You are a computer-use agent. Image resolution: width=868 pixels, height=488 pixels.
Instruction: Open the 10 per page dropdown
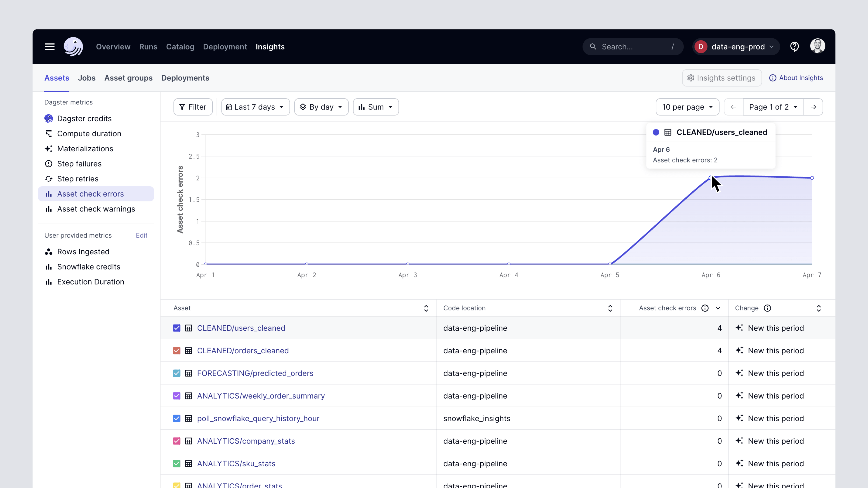(687, 107)
